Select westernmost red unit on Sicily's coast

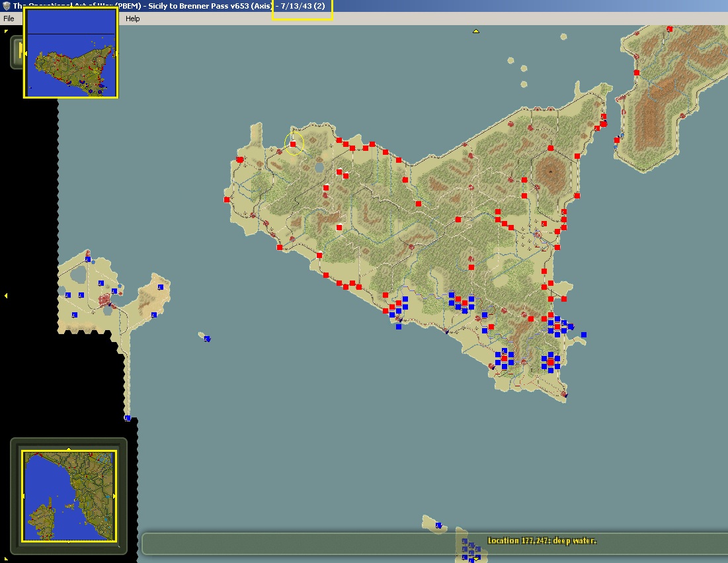point(227,200)
